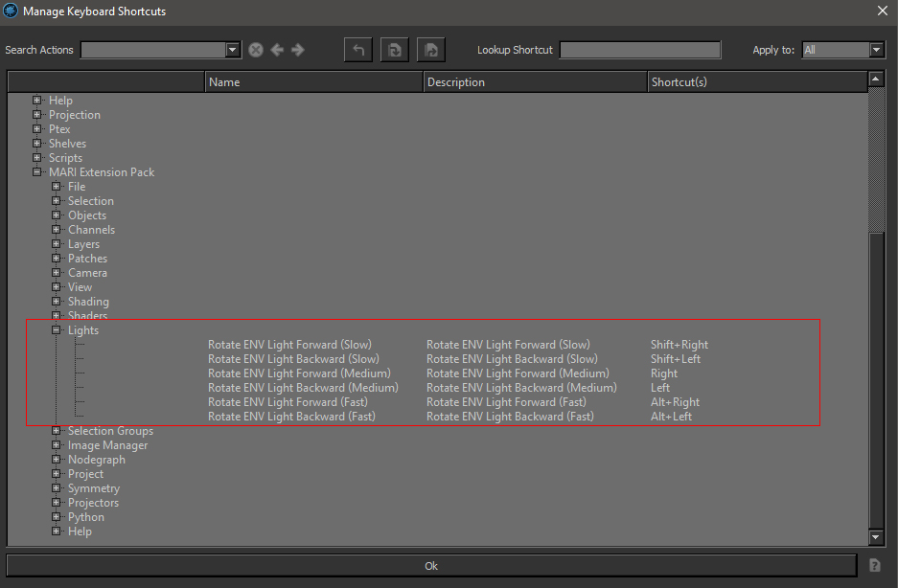Select Rotate ENV Light Backward (Fast) row
Image resolution: width=898 pixels, height=588 pixels.
pyautogui.click(x=291, y=417)
